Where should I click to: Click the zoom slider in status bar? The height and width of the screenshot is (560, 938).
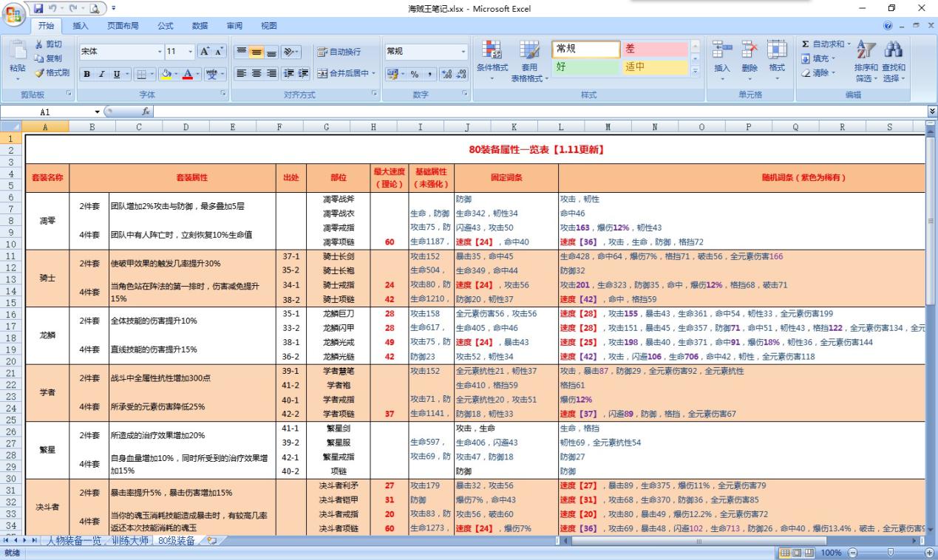(x=891, y=553)
